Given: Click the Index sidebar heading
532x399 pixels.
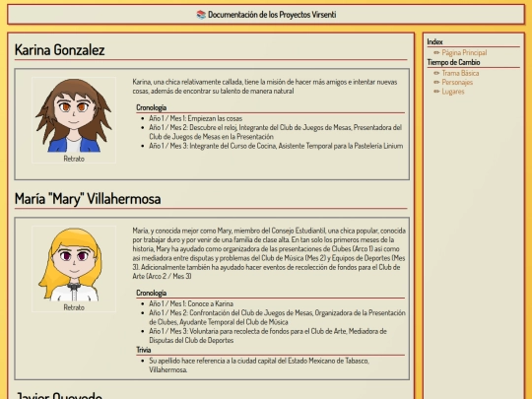Looking at the screenshot, I should (x=434, y=41).
